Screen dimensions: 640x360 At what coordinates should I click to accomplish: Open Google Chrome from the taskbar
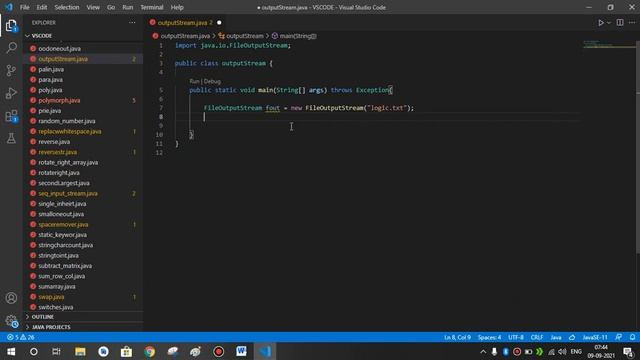point(150,351)
